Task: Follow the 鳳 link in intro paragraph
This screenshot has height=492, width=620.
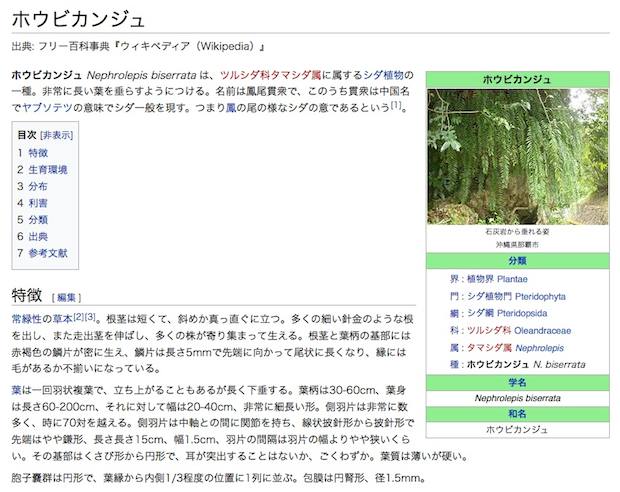Action: point(231,108)
